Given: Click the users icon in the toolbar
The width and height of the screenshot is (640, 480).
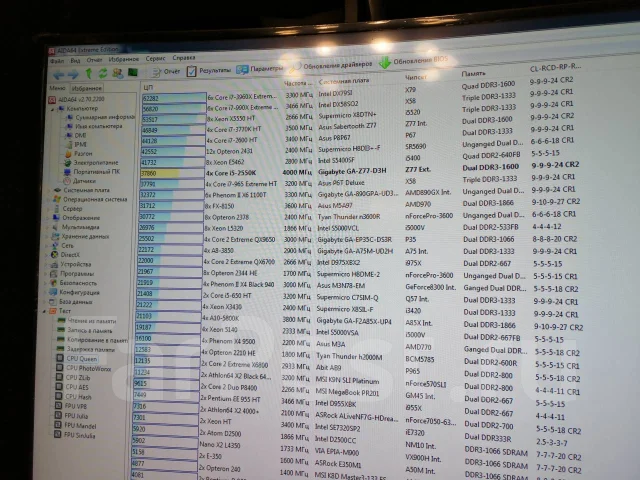Looking at the screenshot, I should click(x=118, y=73).
